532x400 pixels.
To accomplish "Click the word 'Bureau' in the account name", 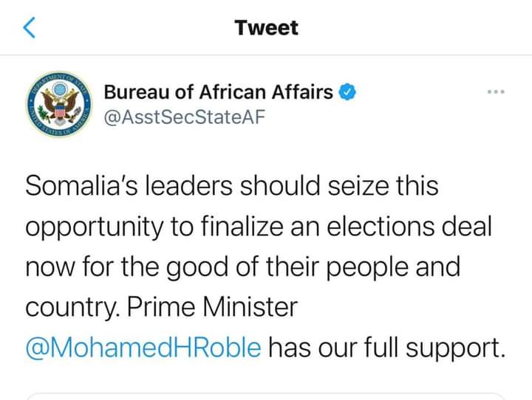I will (137, 92).
